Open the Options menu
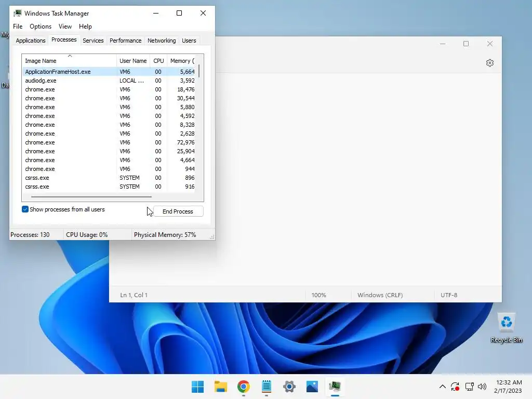The height and width of the screenshot is (399, 532). tap(41, 26)
